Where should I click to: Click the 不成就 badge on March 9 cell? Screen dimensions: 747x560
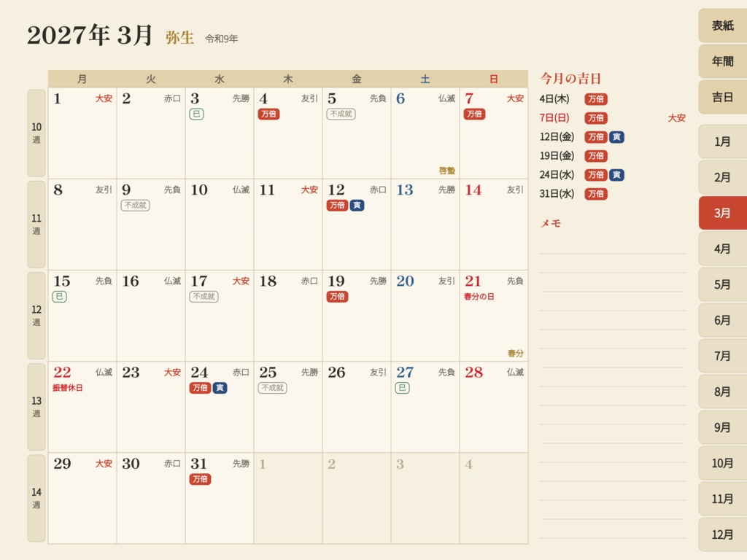pos(135,205)
